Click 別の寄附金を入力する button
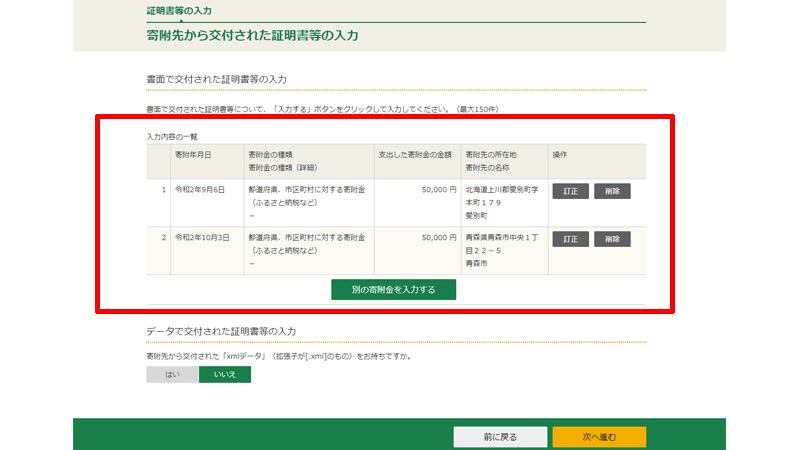This screenshot has height=450, width=800. click(393, 289)
